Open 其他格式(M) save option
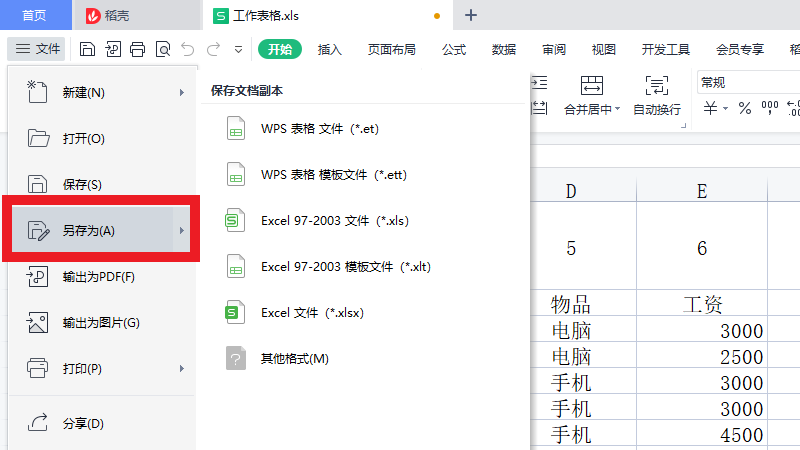The image size is (800, 450). 294,359
